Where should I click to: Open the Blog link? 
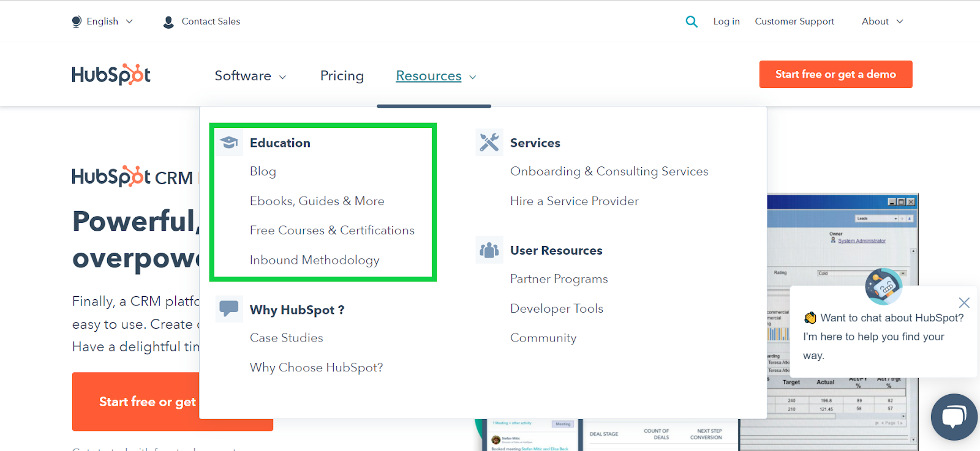263,171
